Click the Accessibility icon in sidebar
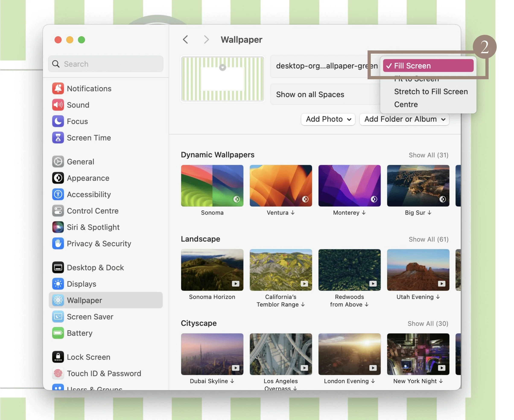Screen dimensions: 514x420 58,195
